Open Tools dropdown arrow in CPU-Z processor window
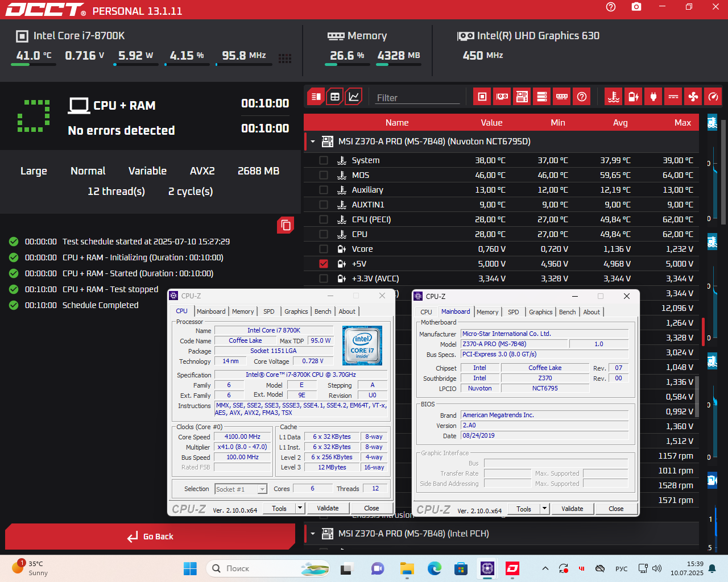 (300, 508)
